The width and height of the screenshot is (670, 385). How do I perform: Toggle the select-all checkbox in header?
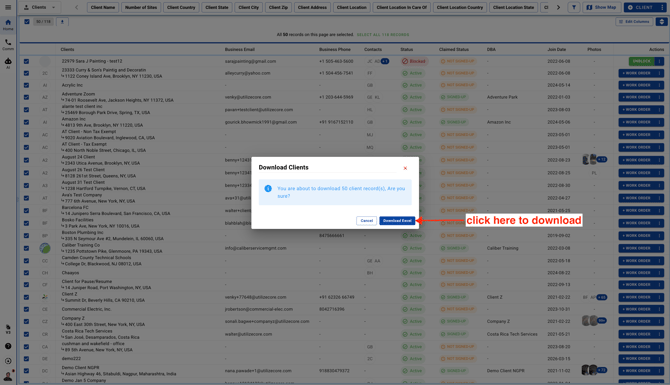27,22
